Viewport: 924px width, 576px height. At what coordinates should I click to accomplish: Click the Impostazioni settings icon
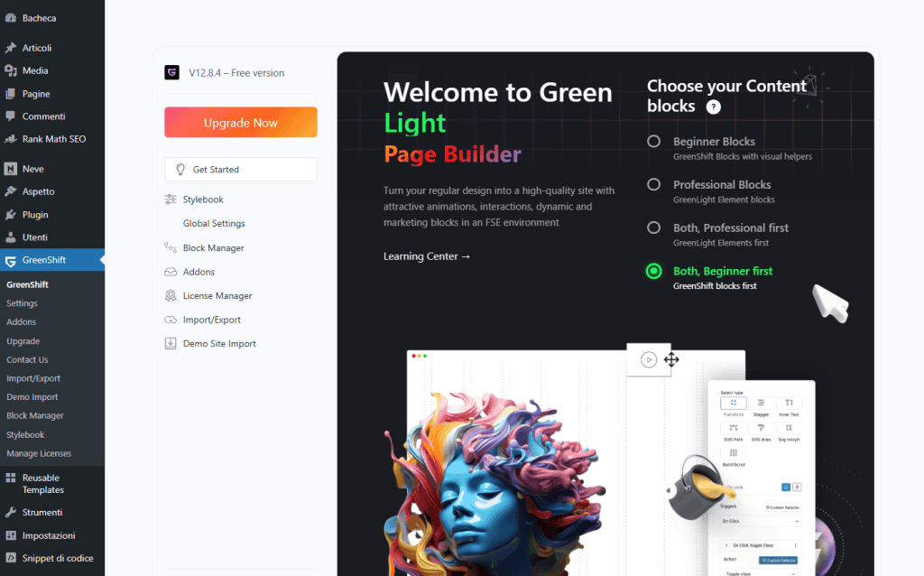click(x=11, y=535)
